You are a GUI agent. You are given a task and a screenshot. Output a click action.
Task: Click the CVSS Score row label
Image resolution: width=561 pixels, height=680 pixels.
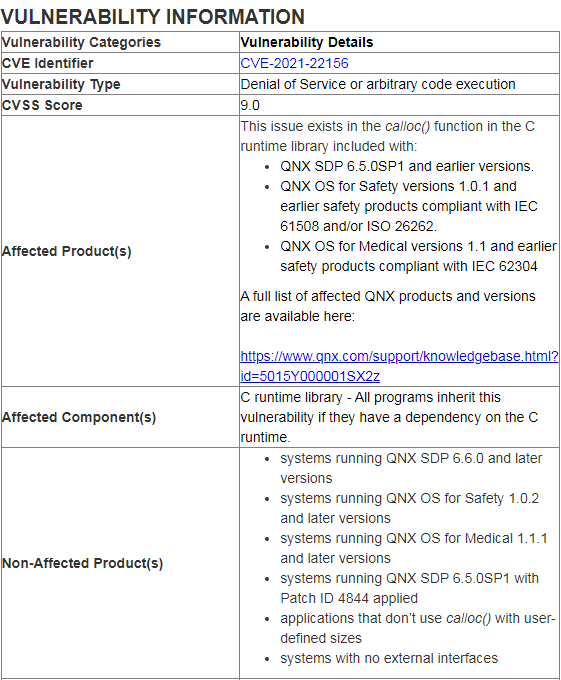(x=42, y=105)
